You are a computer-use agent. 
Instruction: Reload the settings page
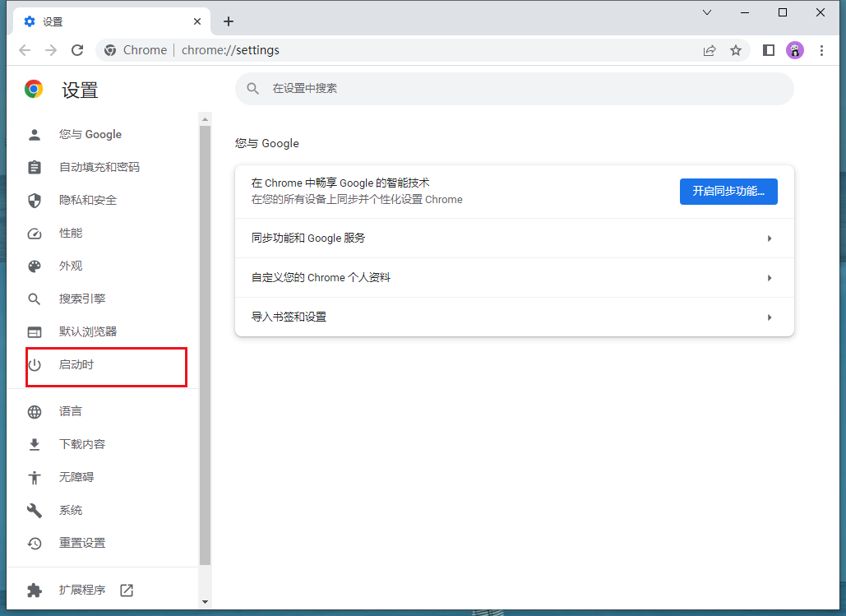pos(77,50)
